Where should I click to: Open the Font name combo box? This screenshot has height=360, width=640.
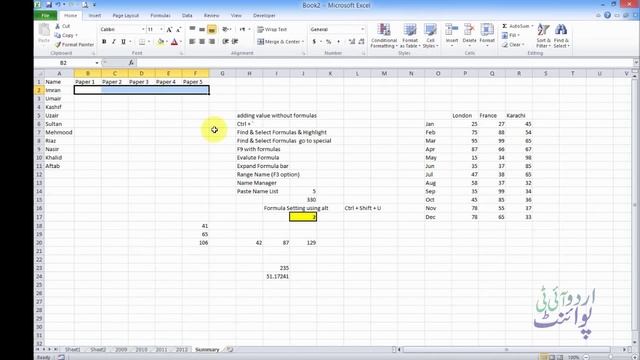[x=122, y=29]
